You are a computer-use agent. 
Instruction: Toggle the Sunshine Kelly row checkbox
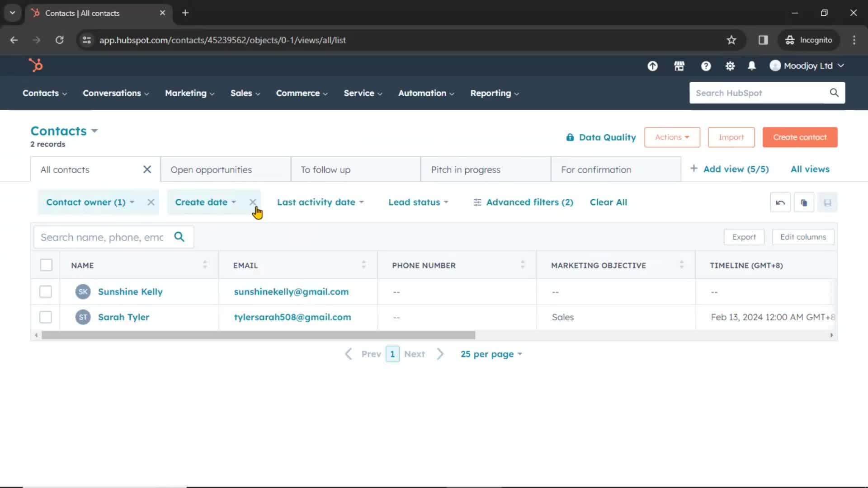tap(46, 291)
